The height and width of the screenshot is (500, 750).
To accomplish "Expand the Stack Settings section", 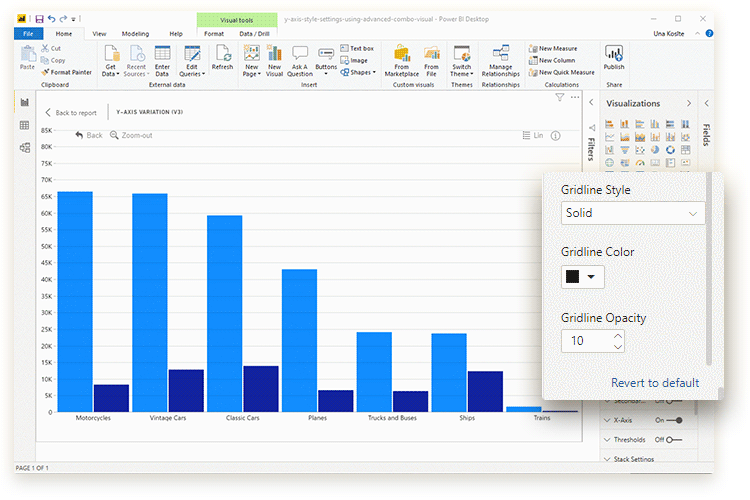I will (x=607, y=459).
